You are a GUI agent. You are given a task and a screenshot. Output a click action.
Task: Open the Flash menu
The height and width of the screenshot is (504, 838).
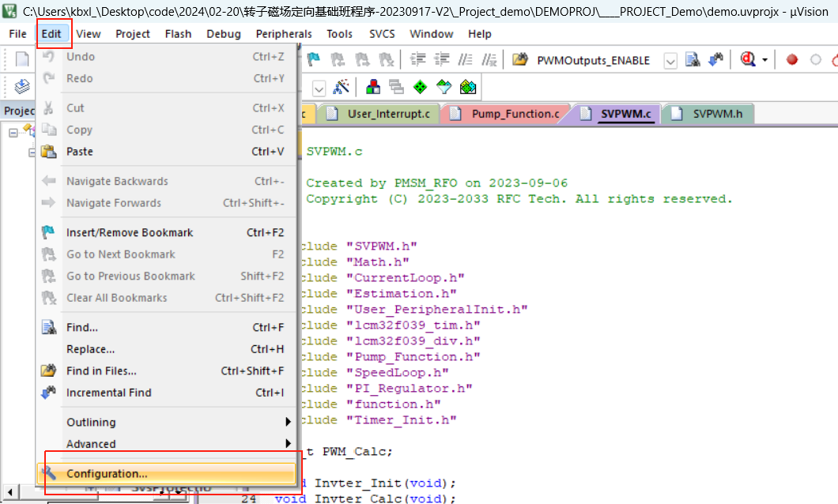click(178, 34)
